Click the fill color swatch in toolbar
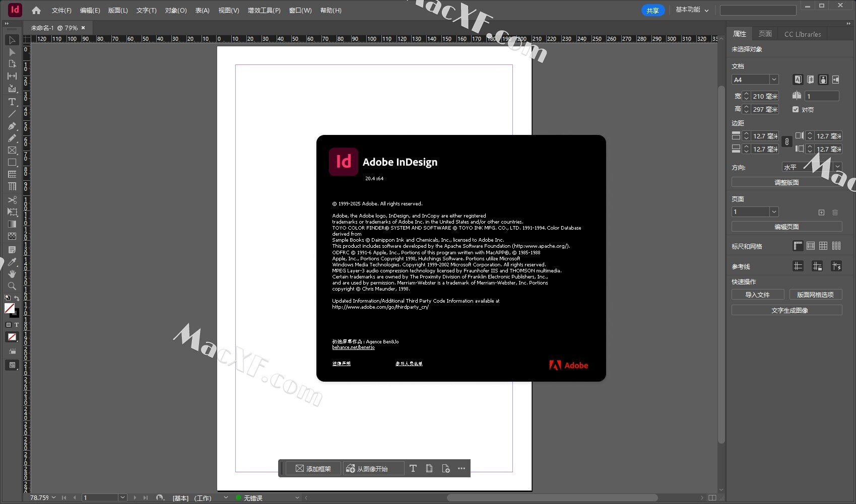856x504 pixels. [9, 308]
